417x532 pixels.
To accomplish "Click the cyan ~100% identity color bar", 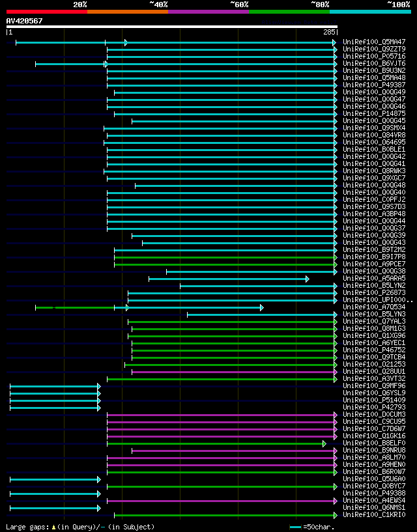I will coord(370,12).
